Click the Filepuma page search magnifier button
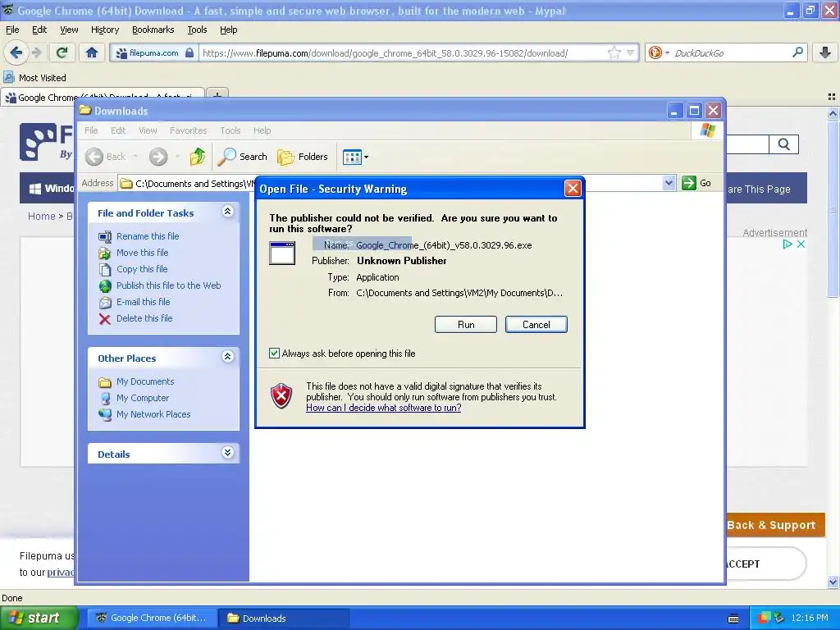 (x=783, y=144)
